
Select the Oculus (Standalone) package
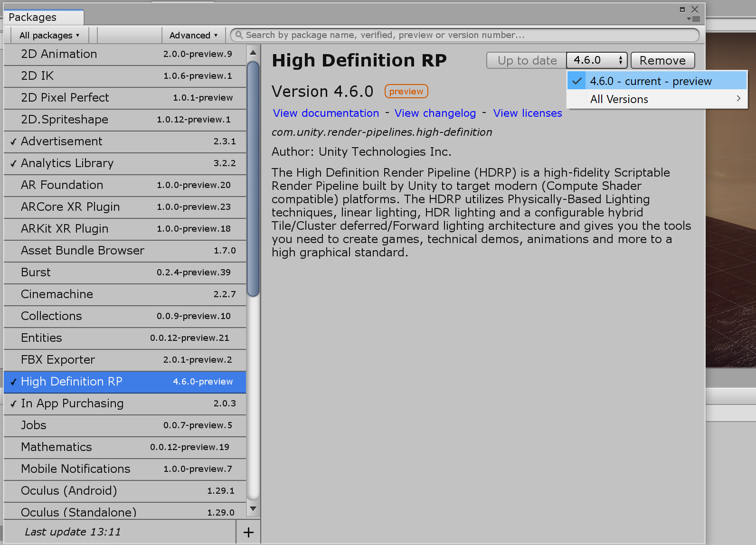[125, 511]
